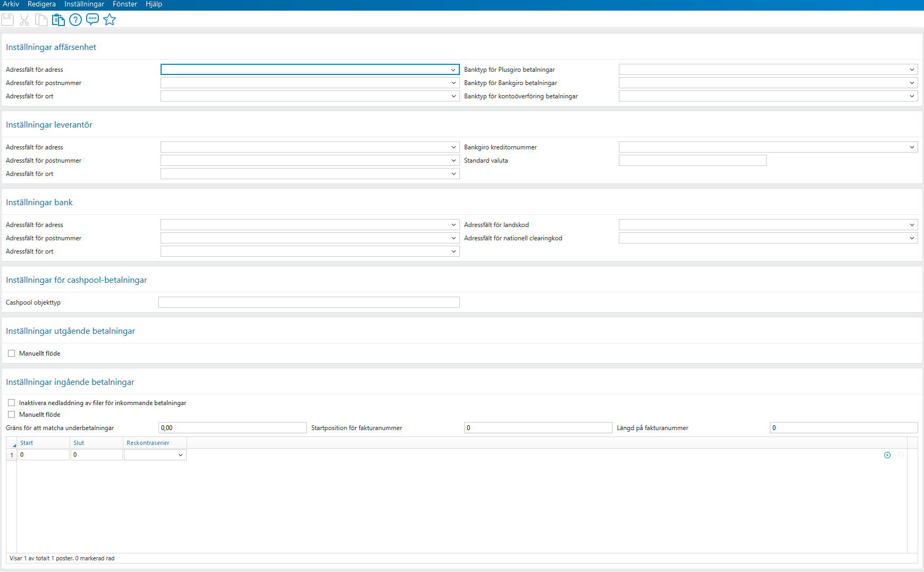Toggle Manuellt flöde under ingående betalningar
The height and width of the screenshot is (572, 924).
tap(11, 414)
